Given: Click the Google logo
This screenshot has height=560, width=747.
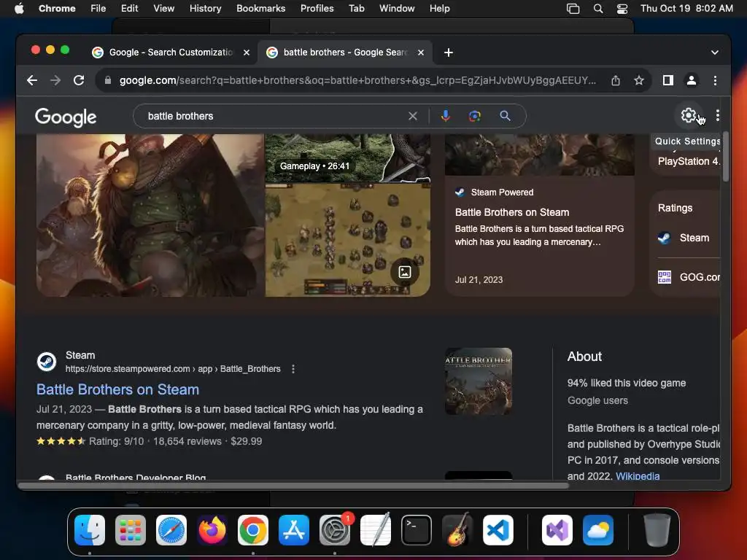Looking at the screenshot, I should (66, 117).
